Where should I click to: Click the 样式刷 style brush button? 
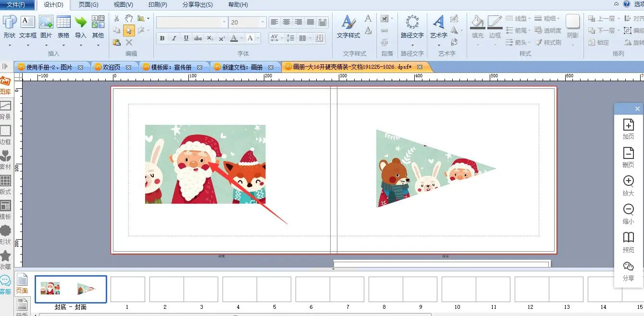(x=548, y=42)
